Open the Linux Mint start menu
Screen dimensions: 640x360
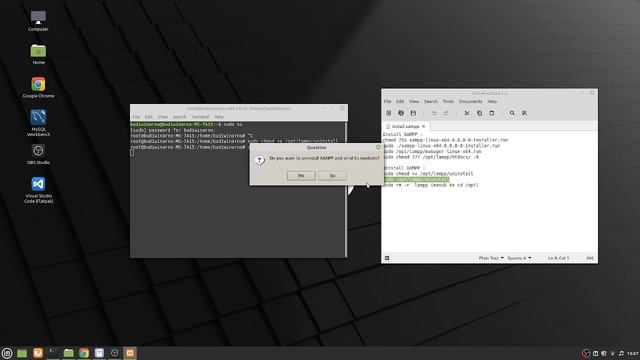tap(7, 353)
